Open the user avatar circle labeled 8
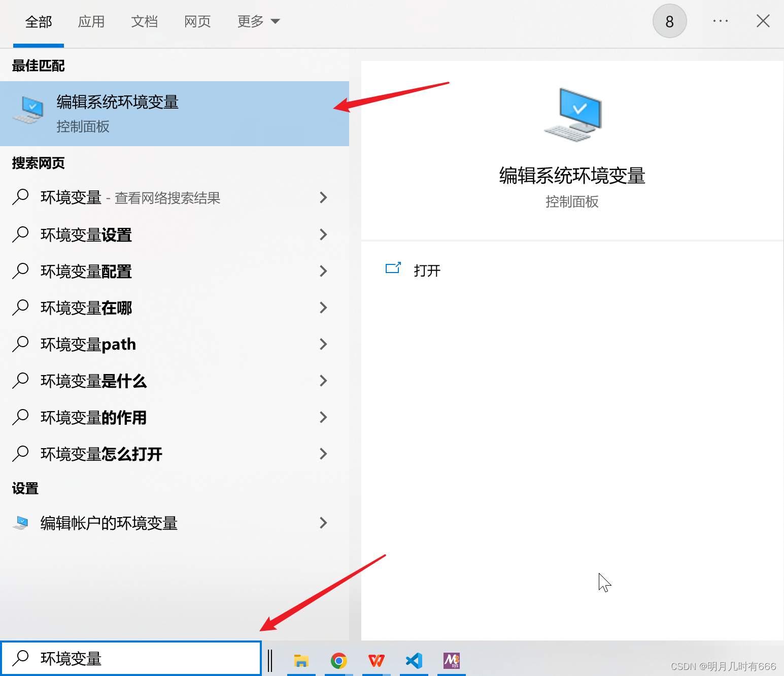784x676 pixels. [x=669, y=21]
